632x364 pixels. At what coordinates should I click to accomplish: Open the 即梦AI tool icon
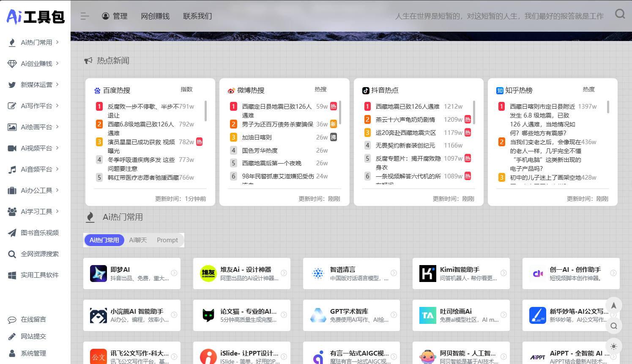click(x=98, y=274)
